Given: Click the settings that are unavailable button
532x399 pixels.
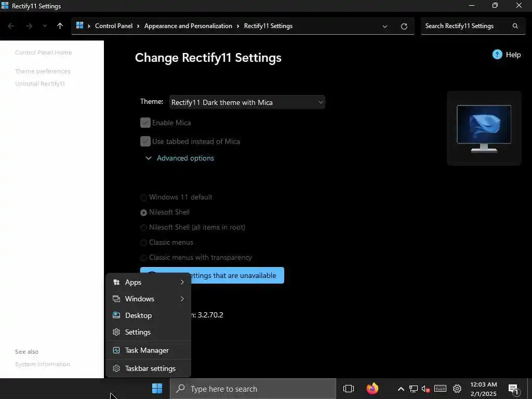Looking at the screenshot, I should (x=237, y=275).
